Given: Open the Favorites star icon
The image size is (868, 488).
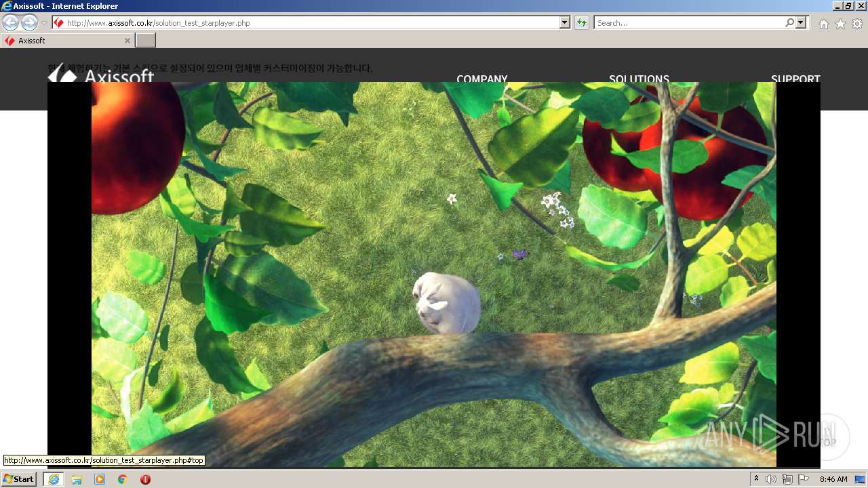Looking at the screenshot, I should click(840, 24).
